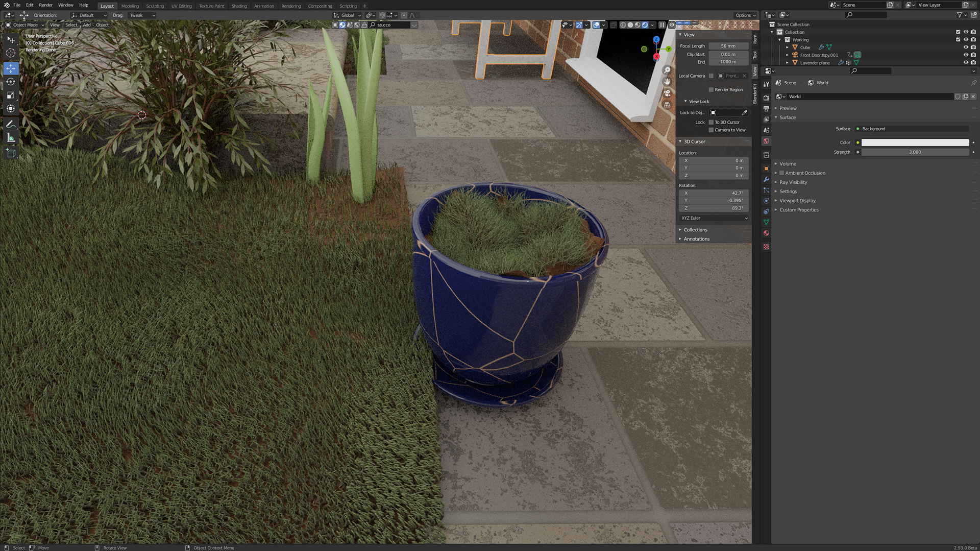This screenshot has height=551, width=980.
Task: Open the viewport Add menu
Action: point(87,25)
